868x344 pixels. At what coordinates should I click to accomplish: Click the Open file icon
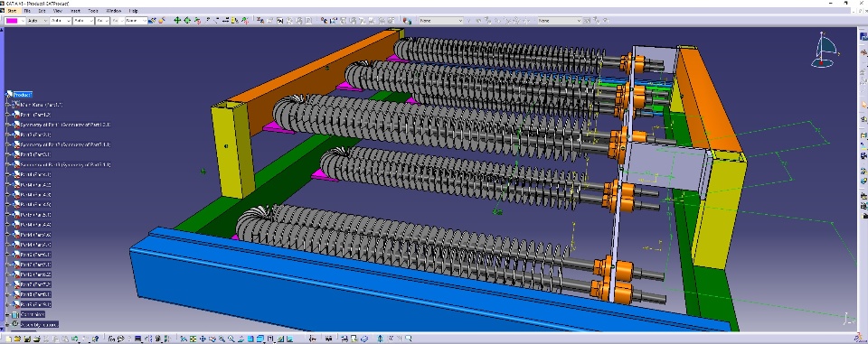pyautogui.click(x=18, y=339)
